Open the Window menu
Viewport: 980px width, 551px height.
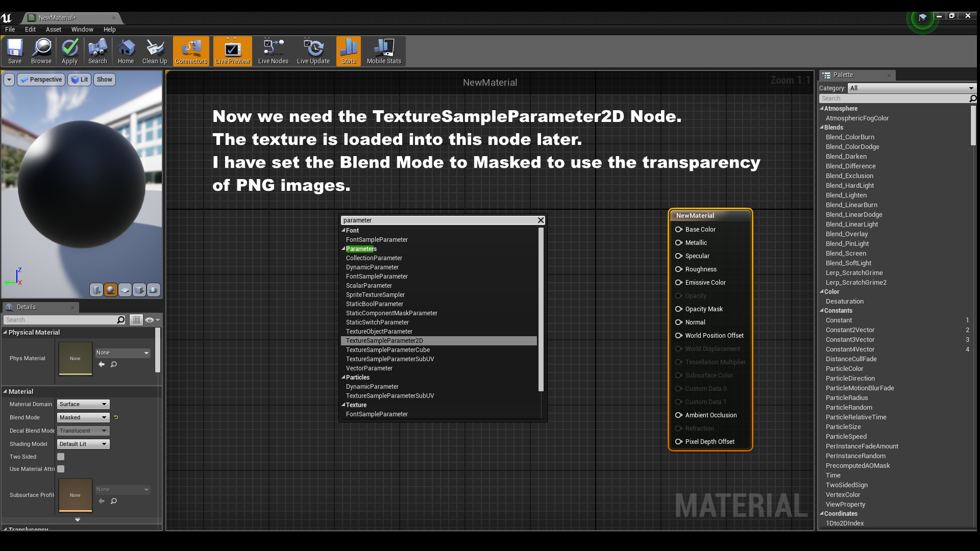82,30
